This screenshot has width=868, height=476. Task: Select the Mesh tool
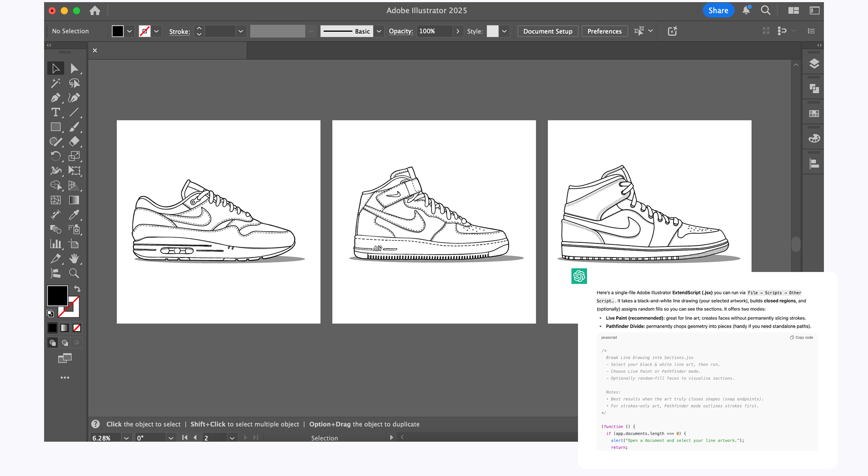click(x=56, y=200)
